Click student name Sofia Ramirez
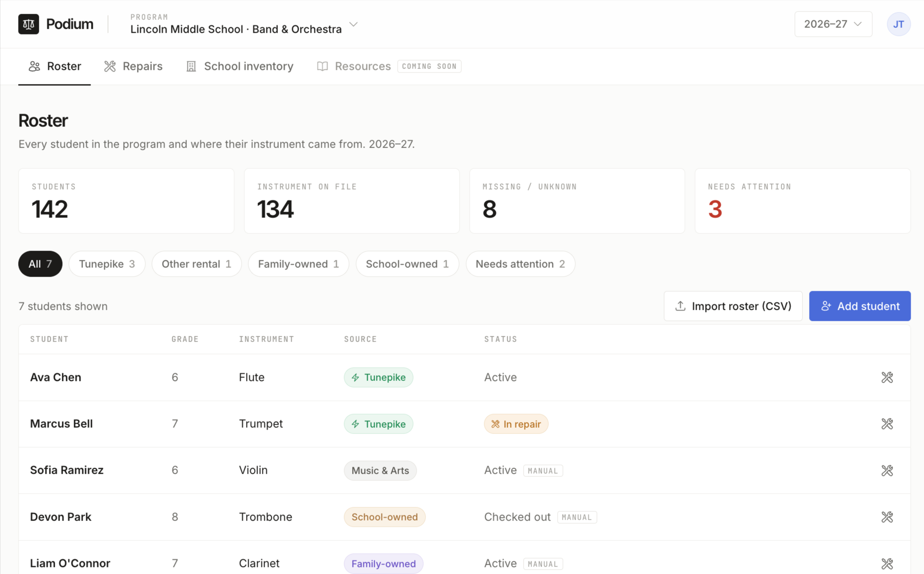The width and height of the screenshot is (924, 574). point(67,470)
